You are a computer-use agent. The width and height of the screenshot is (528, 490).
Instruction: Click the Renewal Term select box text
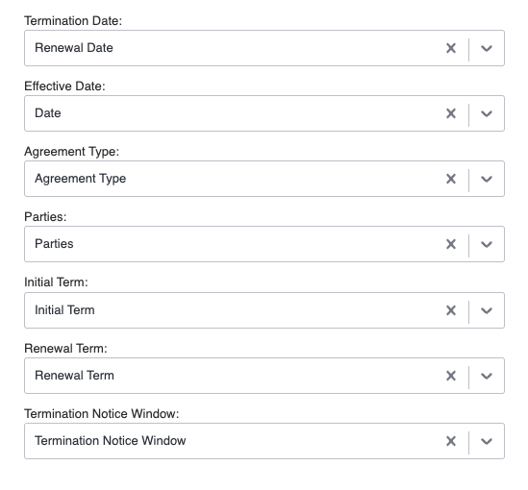click(x=74, y=375)
